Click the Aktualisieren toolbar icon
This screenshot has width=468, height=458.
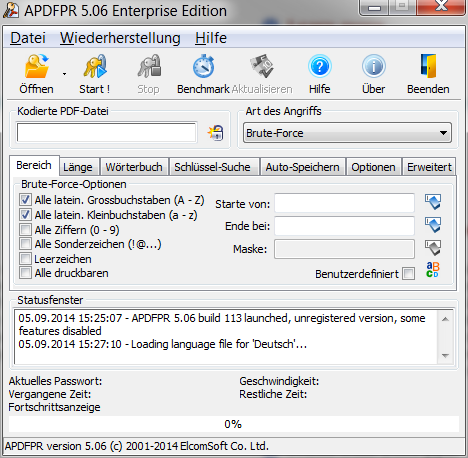[x=262, y=74]
